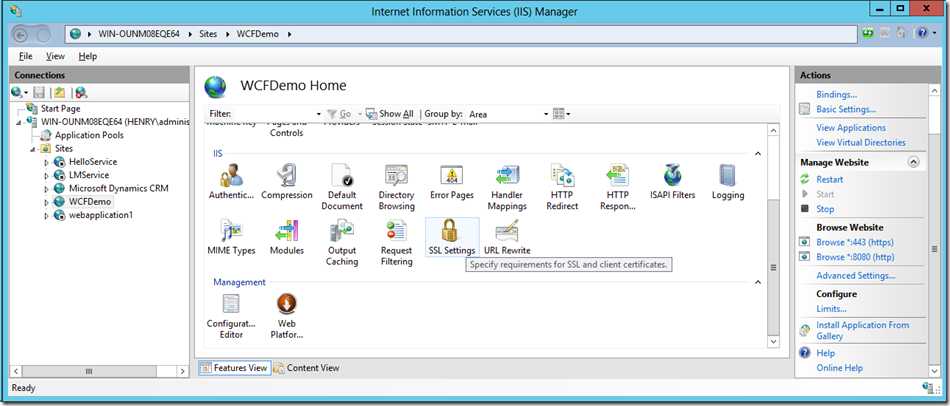Image resolution: width=950 pixels, height=406 pixels.
Task: Open Directory Browsing feature
Action: tap(396, 187)
